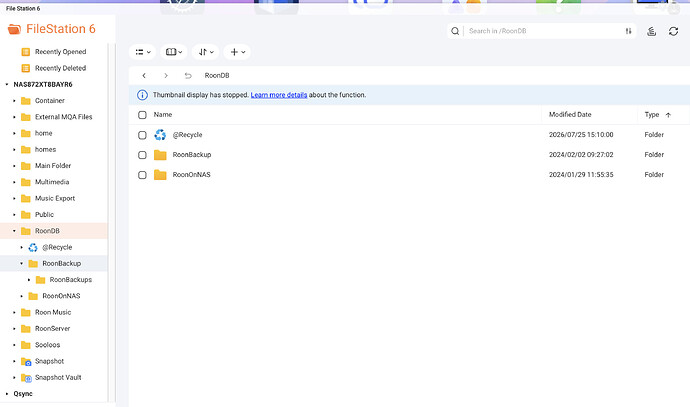Click the search magnifier icon

(455, 31)
